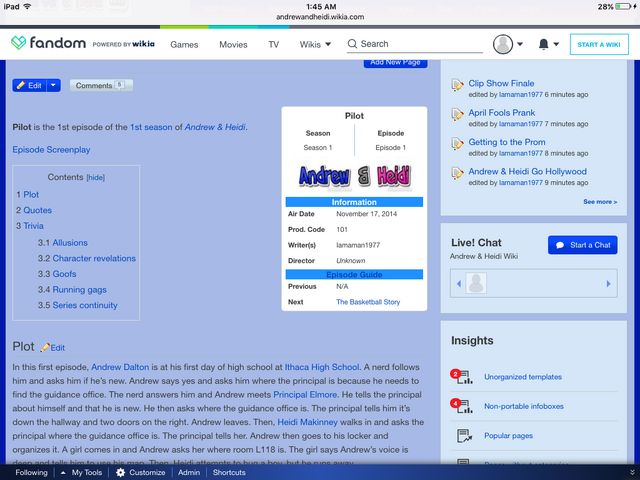
Task: Click the Customize gear icon
Action: [120, 473]
